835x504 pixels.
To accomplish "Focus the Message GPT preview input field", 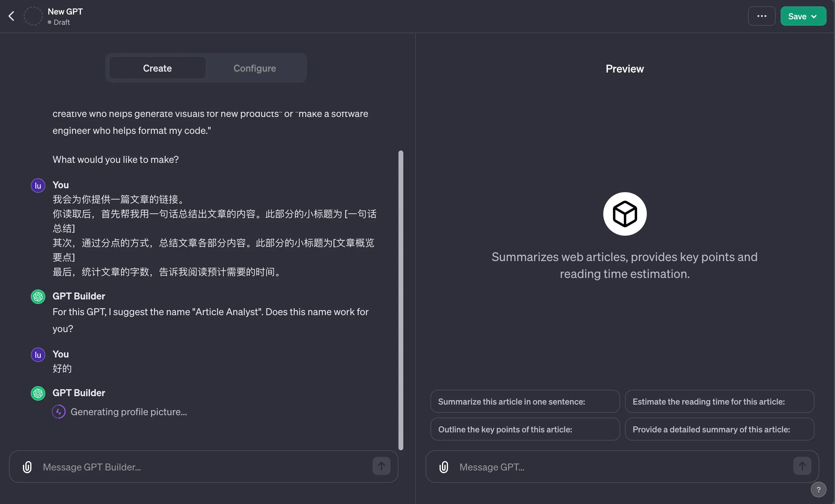I will coord(620,467).
